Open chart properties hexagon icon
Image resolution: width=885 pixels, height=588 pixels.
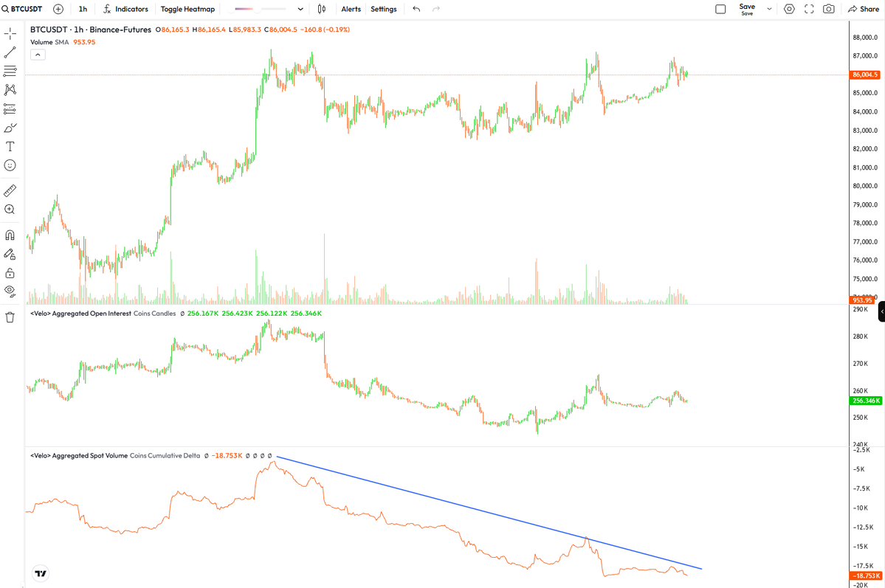pos(789,9)
